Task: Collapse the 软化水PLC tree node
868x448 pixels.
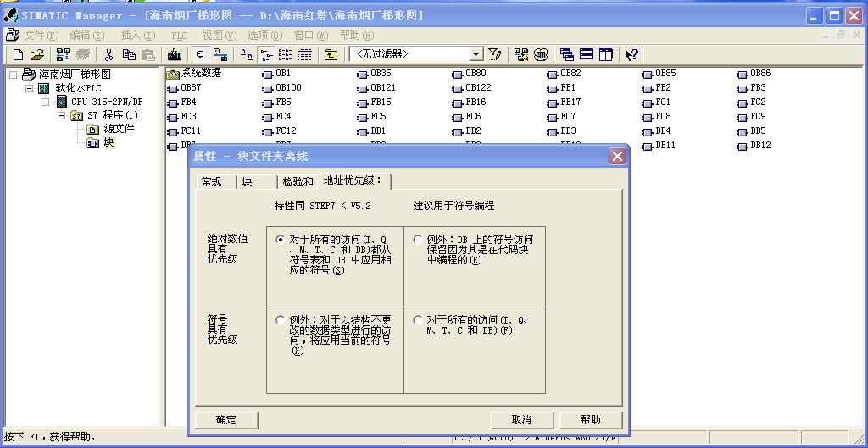Action: (30, 88)
